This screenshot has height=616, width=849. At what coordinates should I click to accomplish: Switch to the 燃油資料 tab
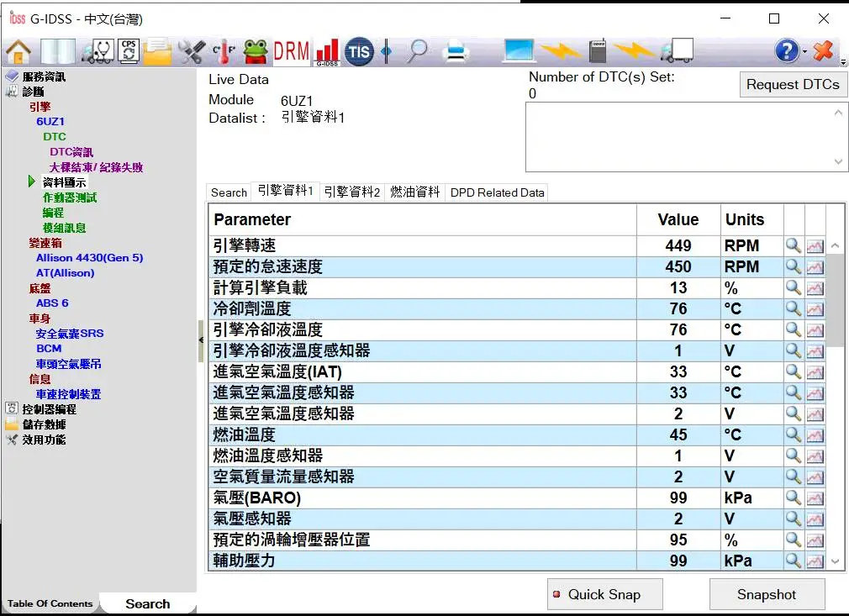pyautogui.click(x=414, y=192)
